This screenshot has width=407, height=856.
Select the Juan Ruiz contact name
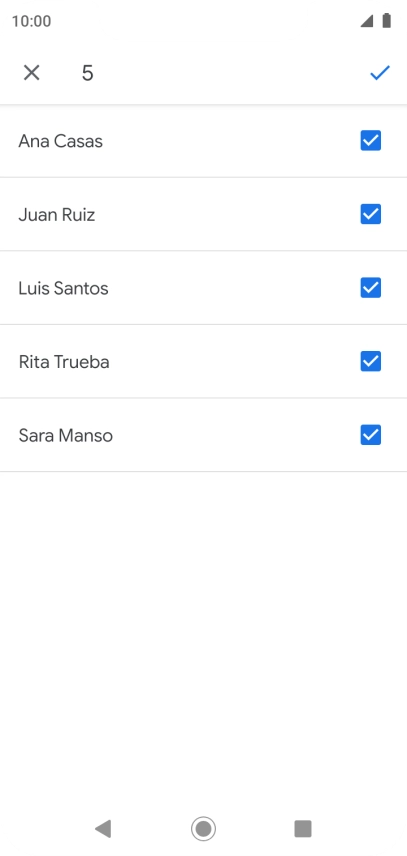pos(57,215)
